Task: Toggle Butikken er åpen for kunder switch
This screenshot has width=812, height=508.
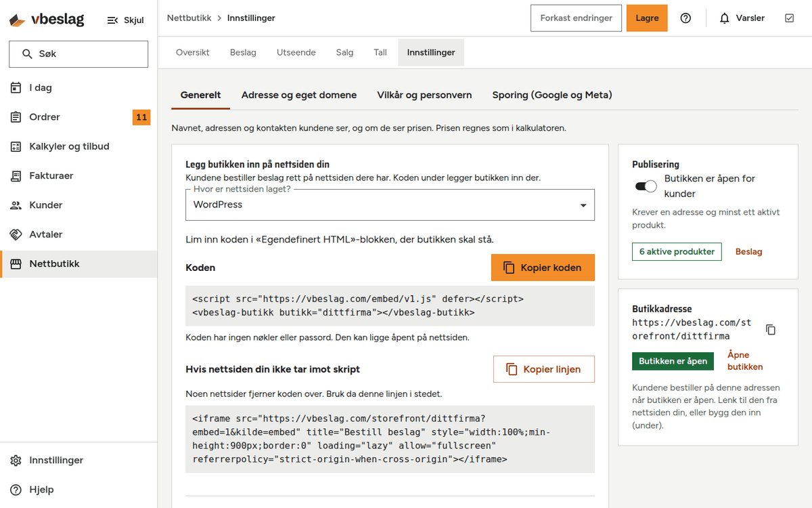Action: point(646,186)
